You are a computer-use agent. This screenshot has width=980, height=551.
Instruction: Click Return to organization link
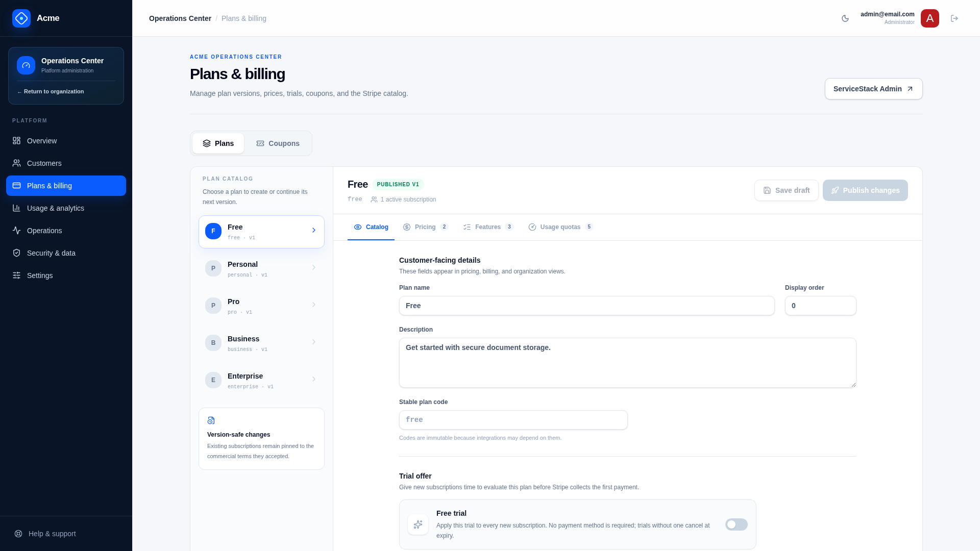pos(51,92)
